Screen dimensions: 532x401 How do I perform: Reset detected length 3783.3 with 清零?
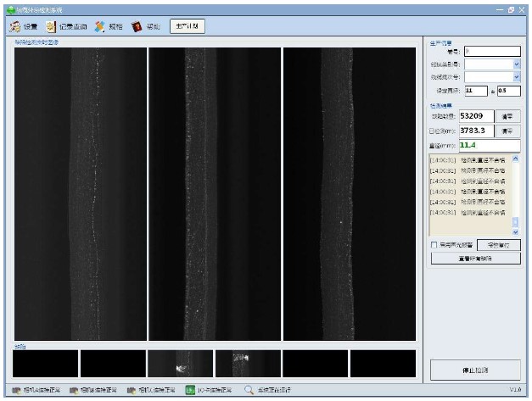click(x=507, y=131)
